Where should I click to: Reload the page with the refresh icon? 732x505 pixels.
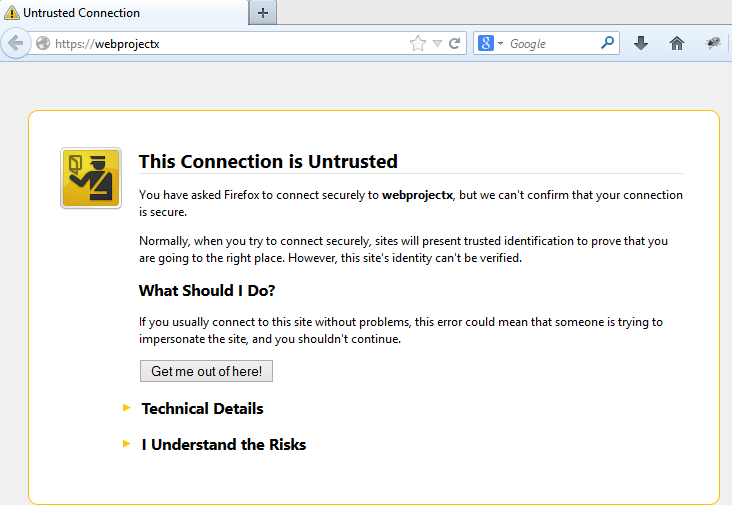454,43
